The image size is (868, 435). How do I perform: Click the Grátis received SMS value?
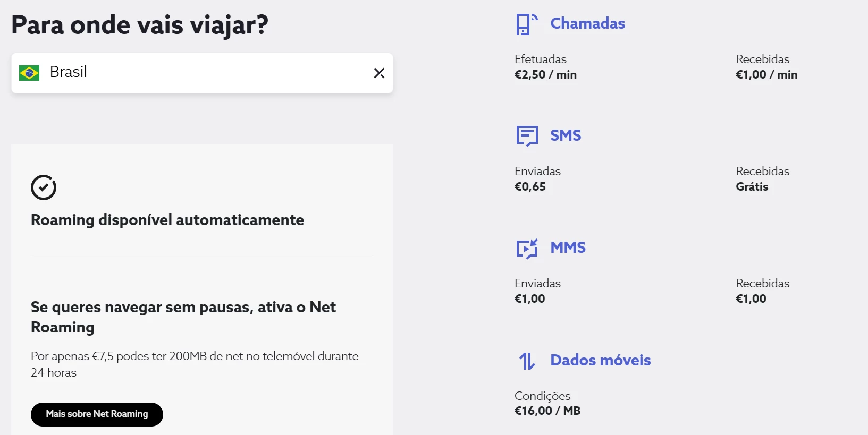point(752,187)
